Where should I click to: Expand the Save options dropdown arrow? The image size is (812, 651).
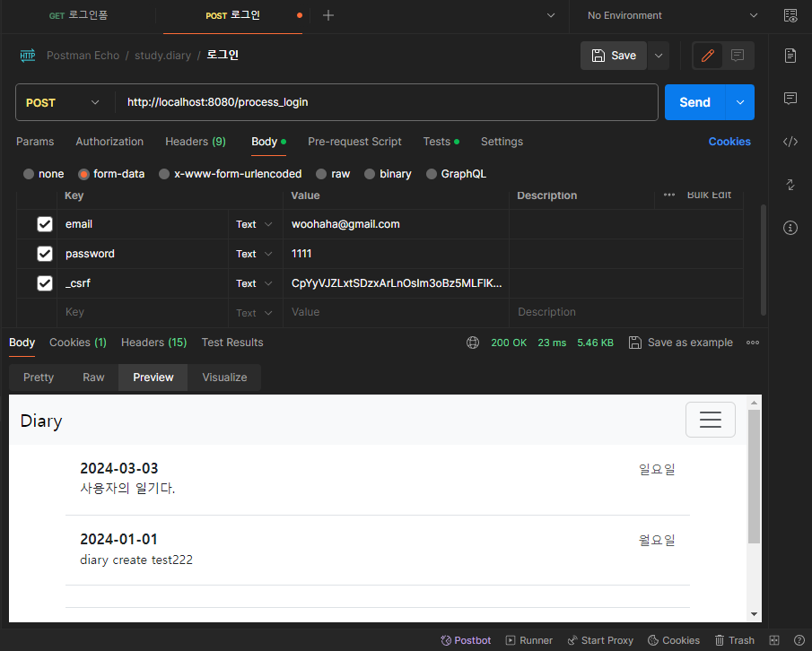(659, 56)
